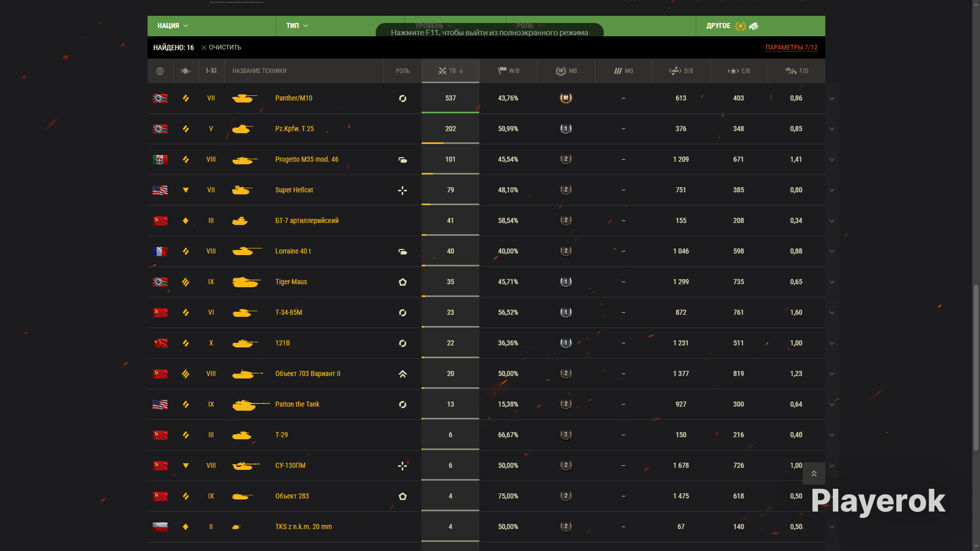Click Tiger-Maus role shield icon
Viewport: 980px width, 551px height.
pos(402,282)
